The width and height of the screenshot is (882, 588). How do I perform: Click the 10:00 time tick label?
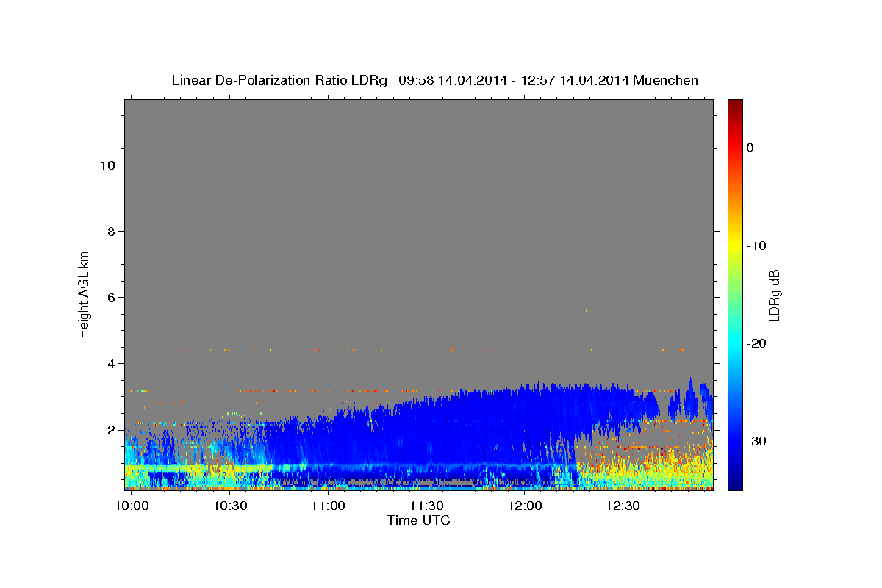click(131, 506)
